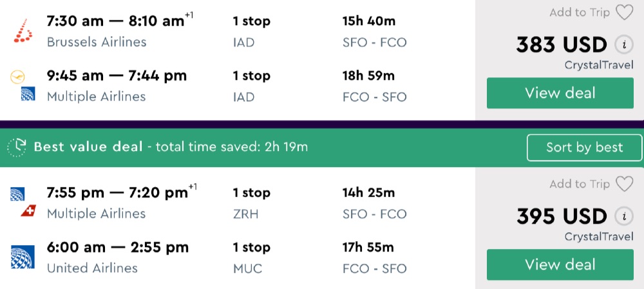The height and width of the screenshot is (289, 644).
Task: Click the ZRH stop on the 14h 25m flight
Action: point(245,214)
